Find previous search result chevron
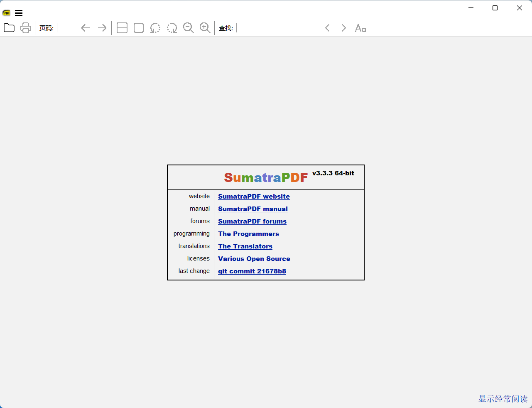Image resolution: width=532 pixels, height=408 pixels. click(327, 28)
